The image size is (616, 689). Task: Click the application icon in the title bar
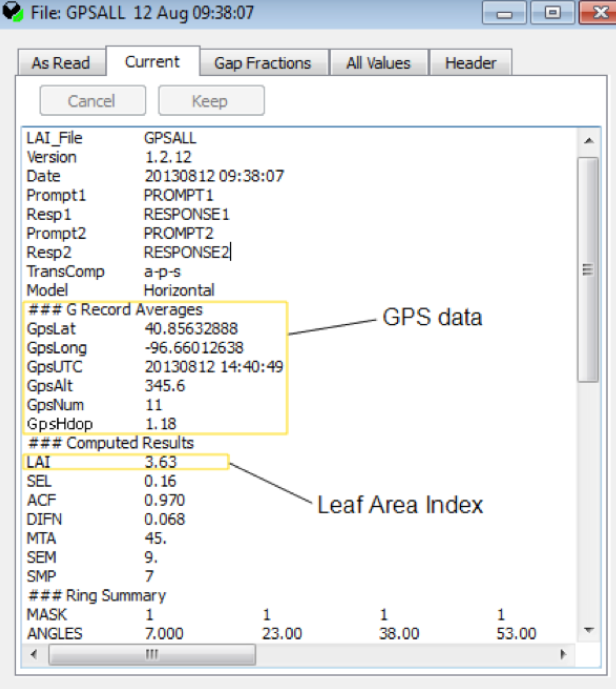12,12
